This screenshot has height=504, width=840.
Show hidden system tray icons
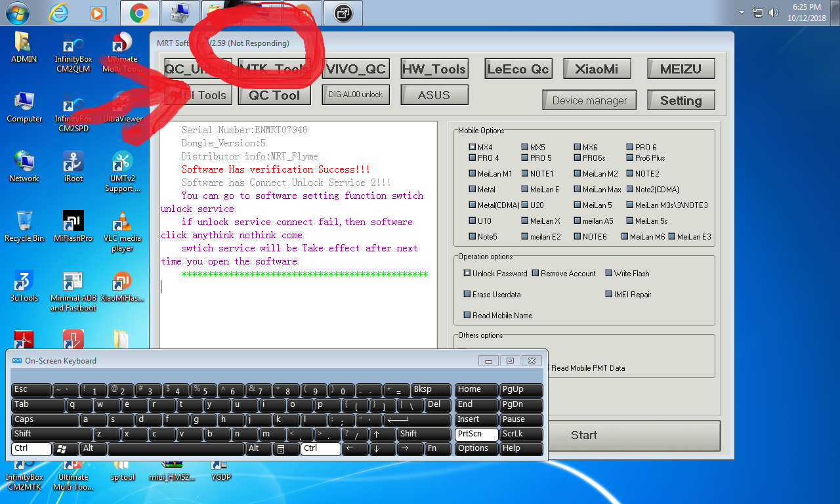tap(742, 12)
